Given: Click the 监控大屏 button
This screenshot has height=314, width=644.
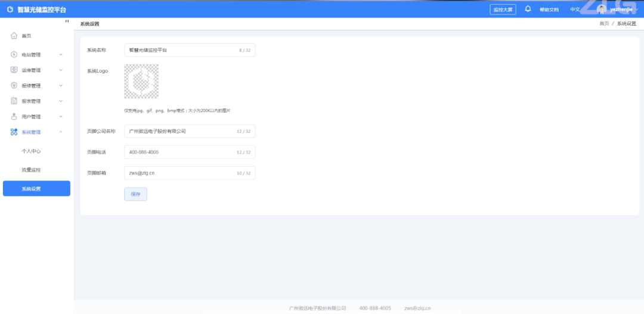Looking at the screenshot, I should pos(503,10).
